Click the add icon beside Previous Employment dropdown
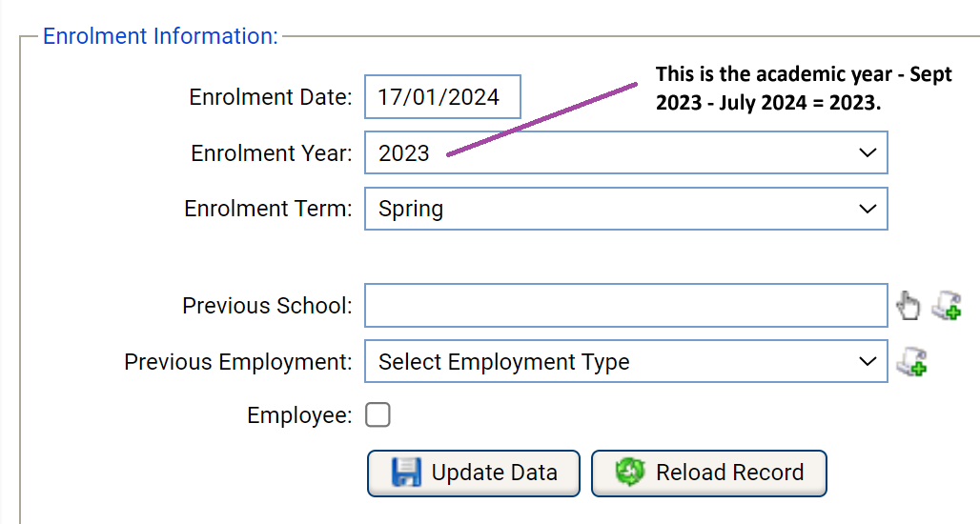Screen dimensions: 980x524 point(912,362)
